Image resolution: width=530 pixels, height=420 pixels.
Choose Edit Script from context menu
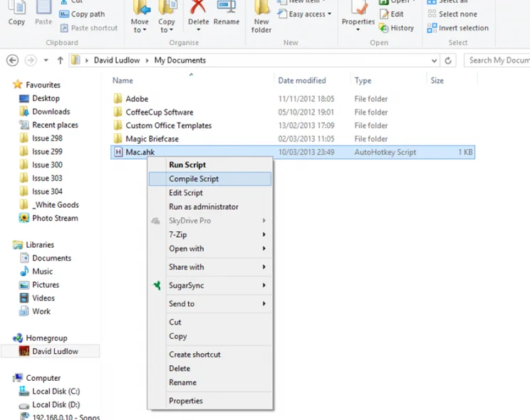[210, 193]
